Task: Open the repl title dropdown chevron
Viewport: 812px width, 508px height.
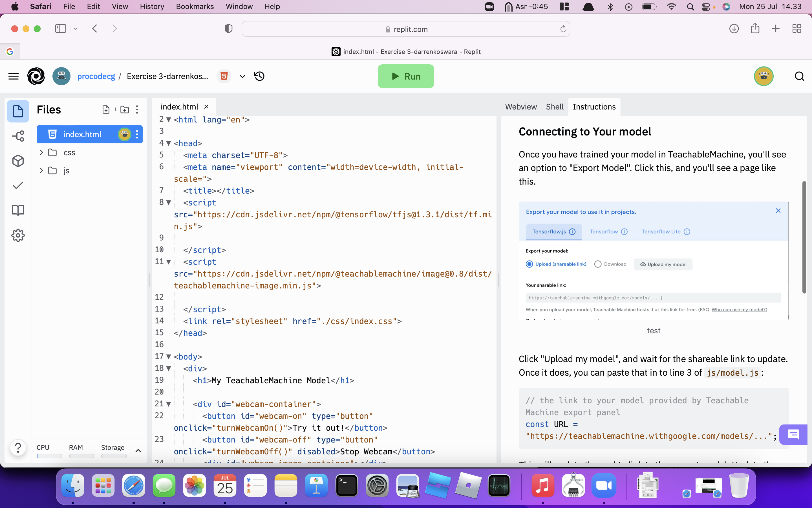Action: [x=242, y=76]
